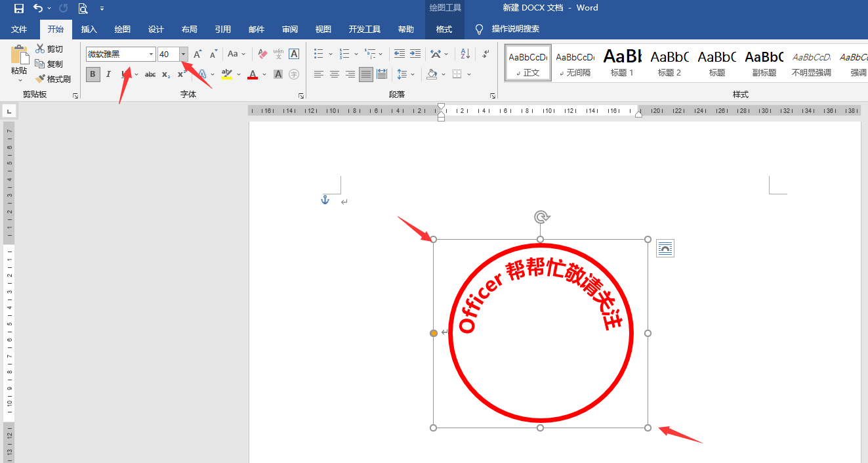Image resolution: width=868 pixels, height=463 pixels.
Task: Align text to the right
Action: coord(350,74)
